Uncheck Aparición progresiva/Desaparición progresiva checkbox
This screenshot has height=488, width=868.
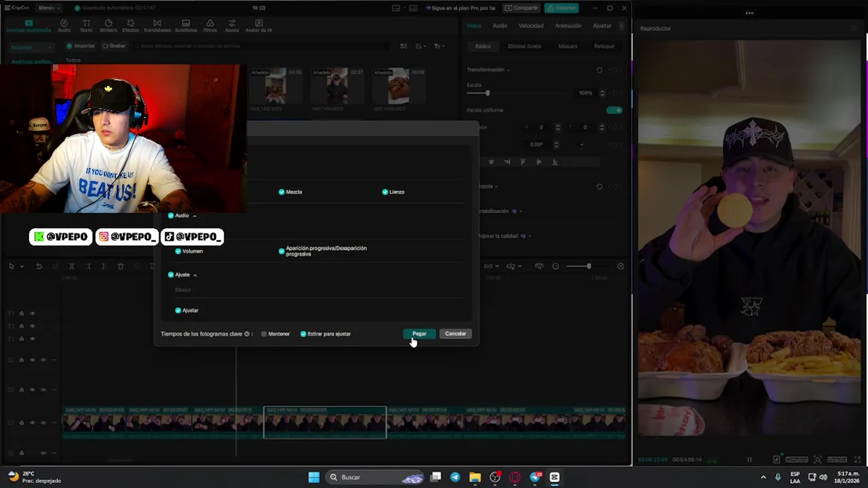pyautogui.click(x=281, y=251)
